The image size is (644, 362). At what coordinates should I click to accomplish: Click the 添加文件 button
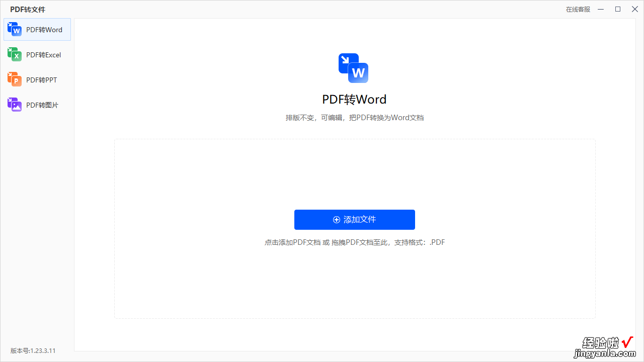pyautogui.click(x=355, y=220)
